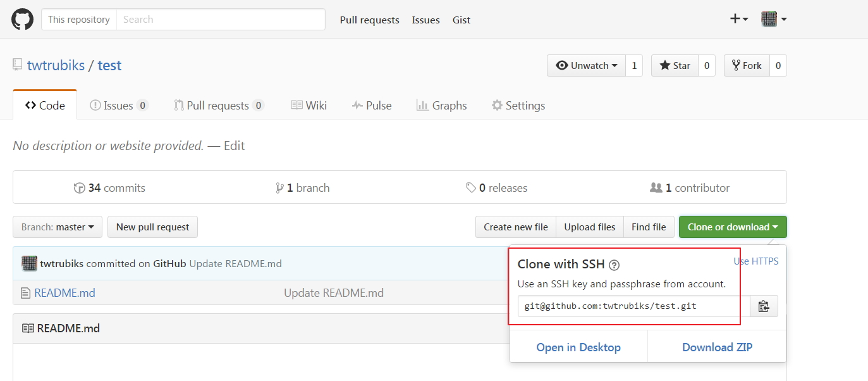Open the Find file button
The image size is (868, 381).
tap(649, 227)
